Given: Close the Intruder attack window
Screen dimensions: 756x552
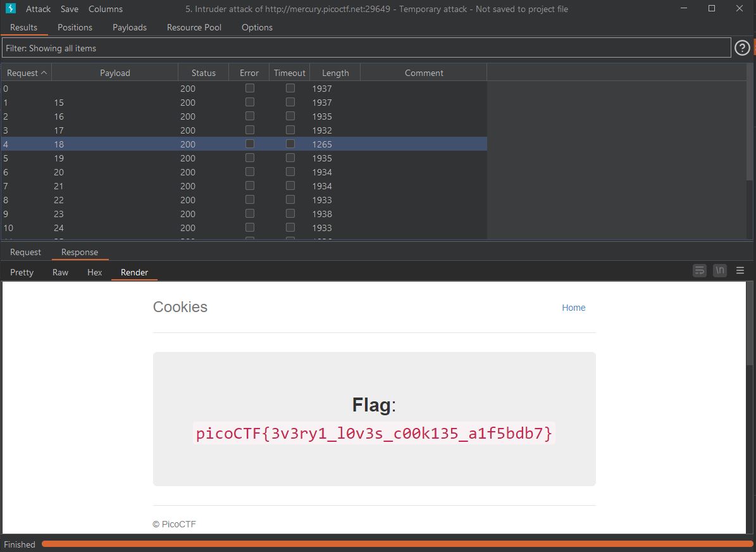Looking at the screenshot, I should tap(740, 9).
